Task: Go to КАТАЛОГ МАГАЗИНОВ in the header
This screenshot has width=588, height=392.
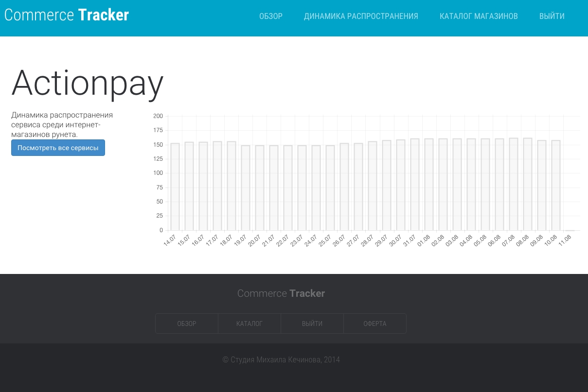Action: pos(479,16)
